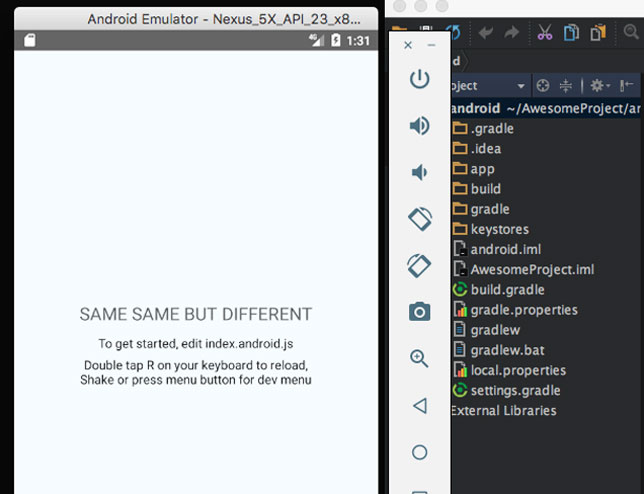Click the Redo arrow in Android Studio toolbar

click(512, 32)
